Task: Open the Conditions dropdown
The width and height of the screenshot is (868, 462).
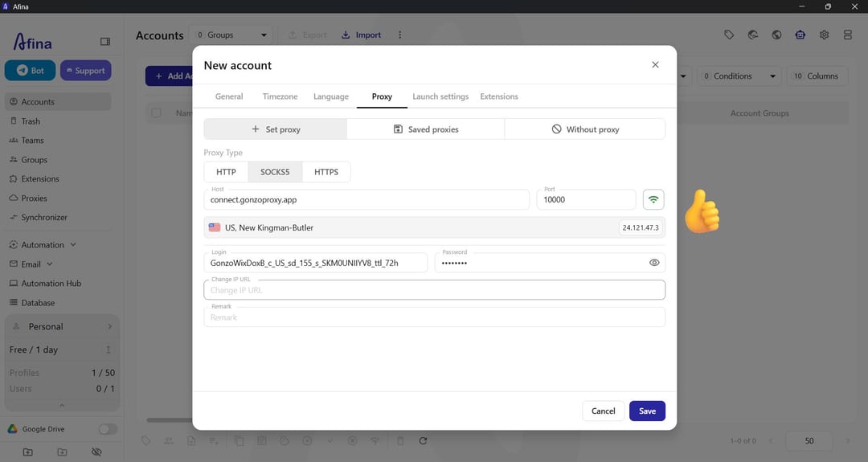Action: point(739,76)
